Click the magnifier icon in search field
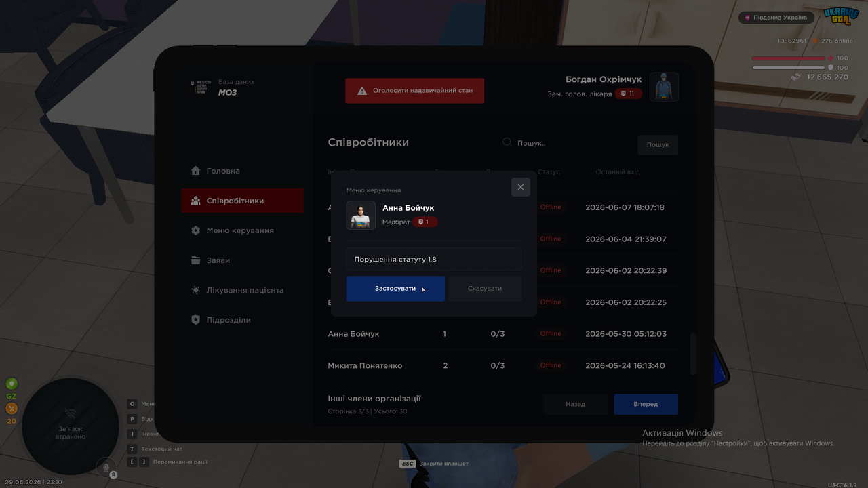This screenshot has height=488, width=868. (507, 142)
